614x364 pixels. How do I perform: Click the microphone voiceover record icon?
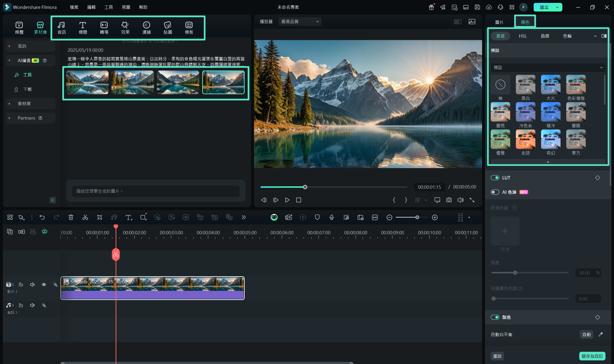(x=331, y=217)
